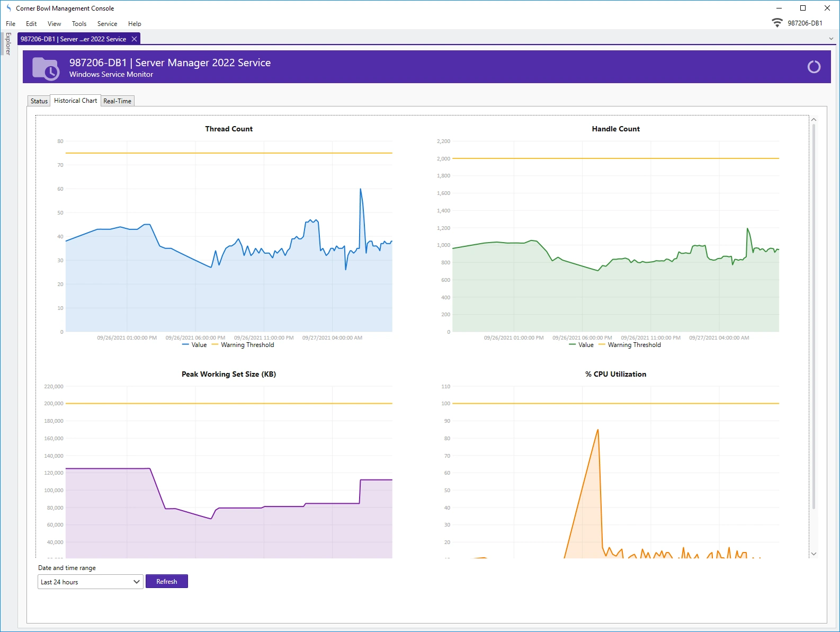Close the 987206-DB1 Server Manager tab
The height and width of the screenshot is (632, 840).
point(135,39)
